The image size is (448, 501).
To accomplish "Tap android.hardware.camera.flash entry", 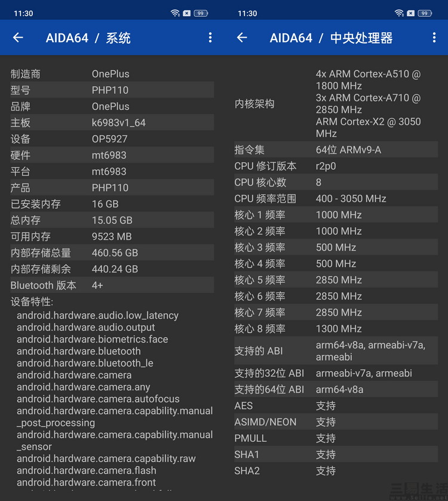I will click(87, 471).
